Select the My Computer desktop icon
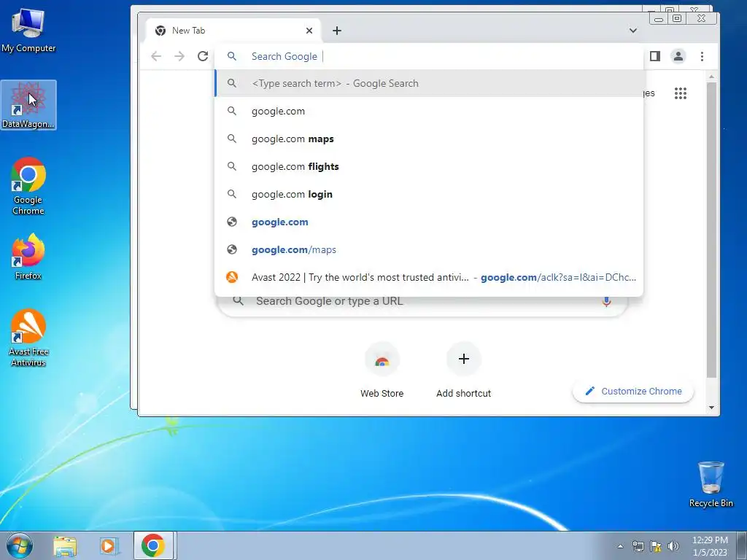The width and height of the screenshot is (747, 560). [28, 29]
